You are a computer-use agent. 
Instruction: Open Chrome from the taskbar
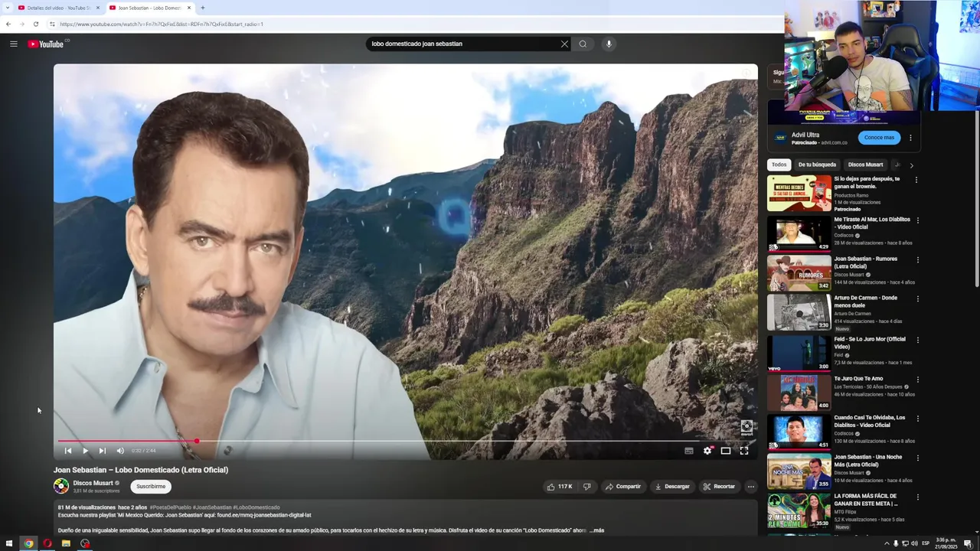[28, 543]
